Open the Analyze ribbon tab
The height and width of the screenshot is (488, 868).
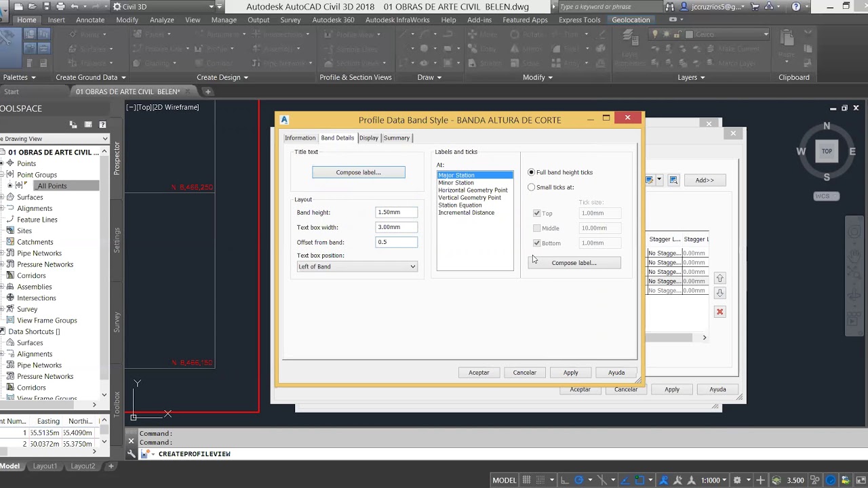(161, 20)
